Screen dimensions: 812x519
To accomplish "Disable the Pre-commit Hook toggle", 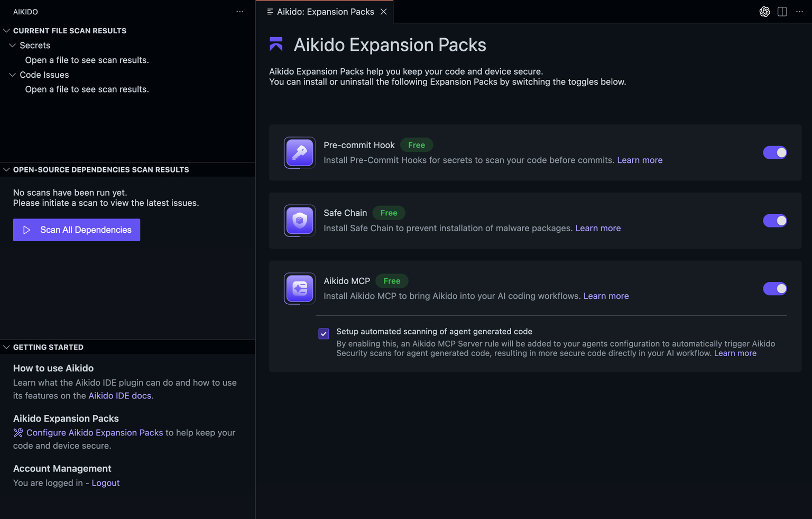I will click(775, 153).
